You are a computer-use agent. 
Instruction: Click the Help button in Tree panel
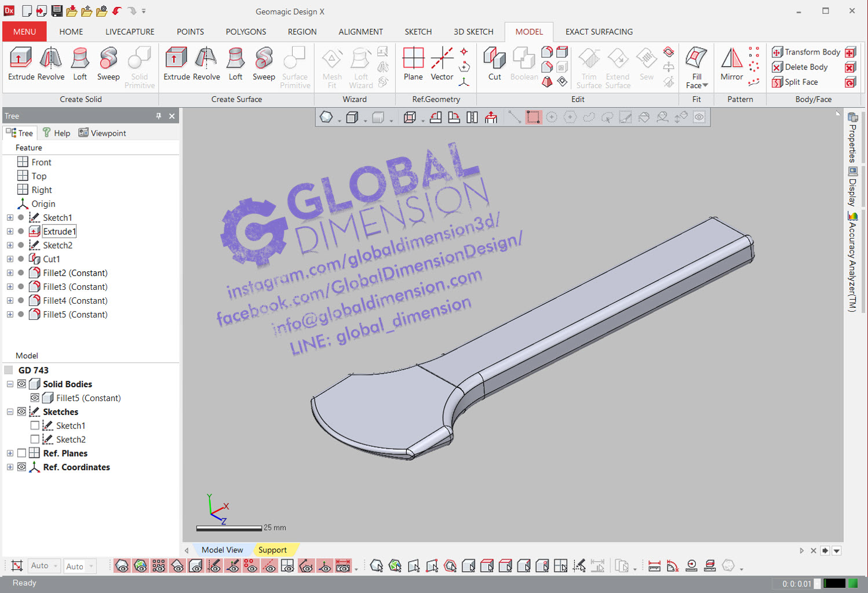(x=56, y=133)
